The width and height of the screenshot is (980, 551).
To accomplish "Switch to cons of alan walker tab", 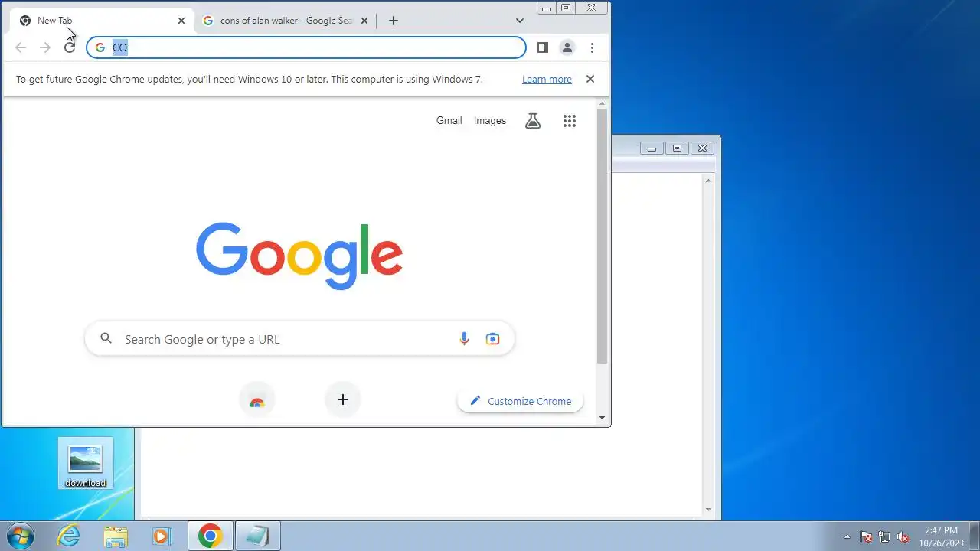I will coord(286,21).
